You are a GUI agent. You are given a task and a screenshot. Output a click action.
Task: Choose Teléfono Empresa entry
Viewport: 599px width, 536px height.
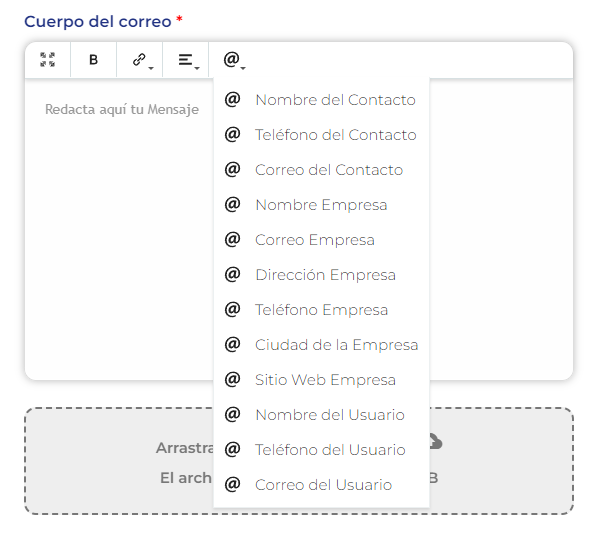point(321,310)
